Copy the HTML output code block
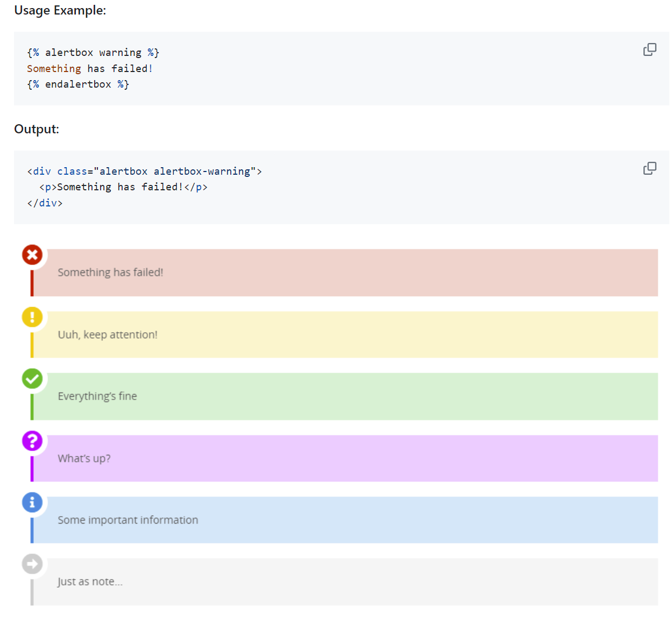This screenshot has height=629, width=672. (x=649, y=168)
